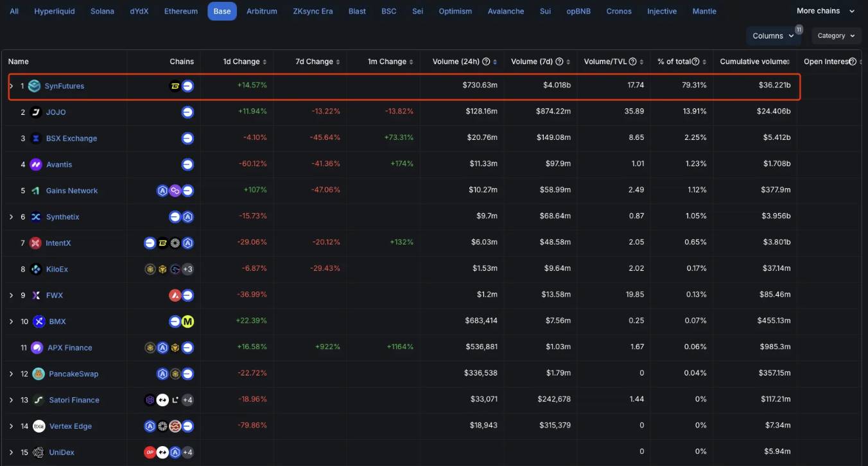
Task: Click the BSX Exchange logo icon
Action: click(x=36, y=139)
